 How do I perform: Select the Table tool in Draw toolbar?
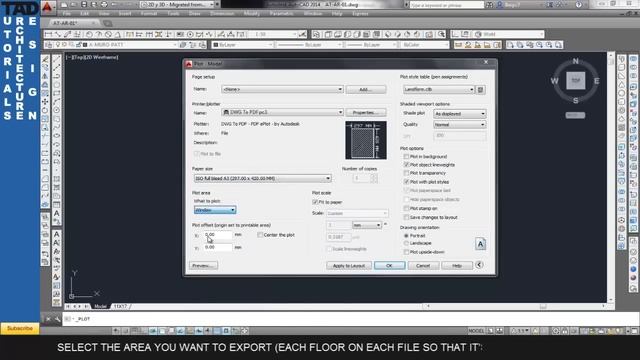(x=57, y=204)
